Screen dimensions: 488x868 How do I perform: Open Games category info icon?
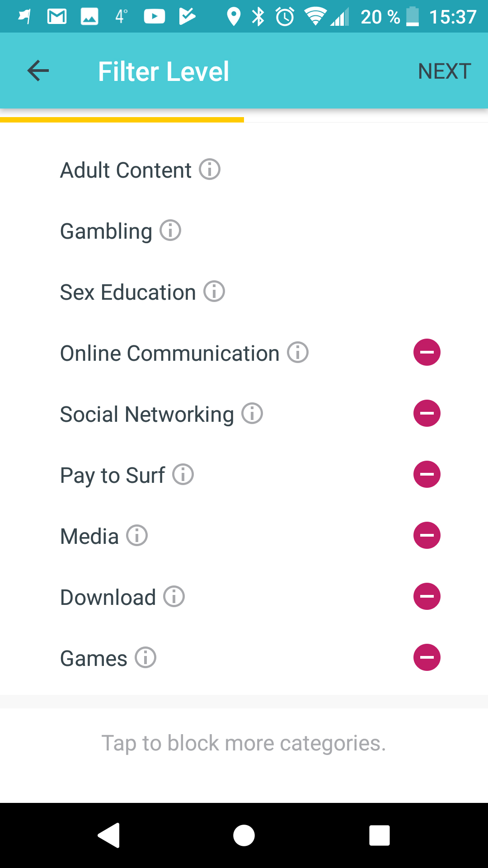tap(145, 658)
